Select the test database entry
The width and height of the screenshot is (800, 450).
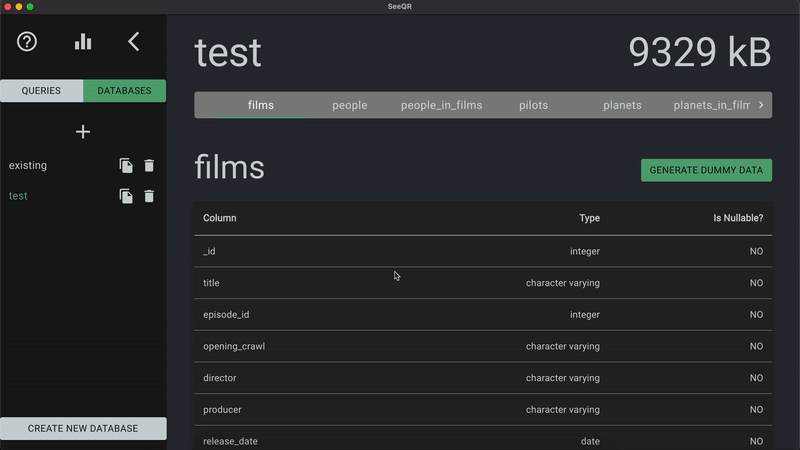click(18, 196)
